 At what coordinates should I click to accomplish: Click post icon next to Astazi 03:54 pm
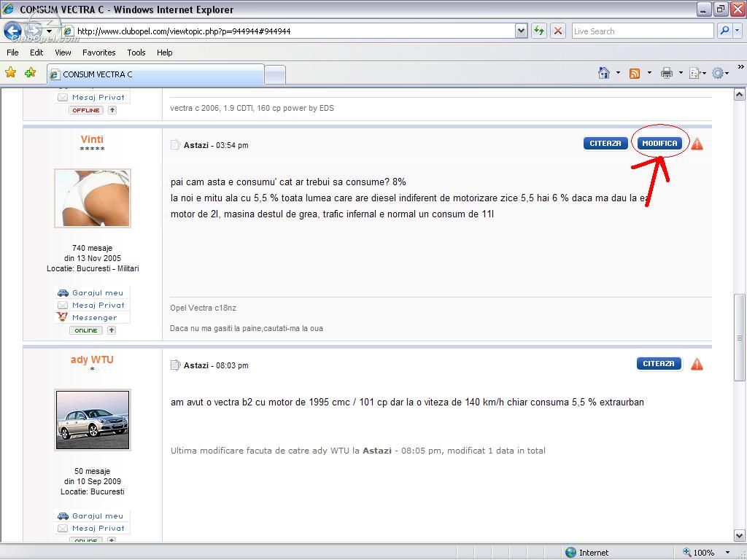point(175,145)
